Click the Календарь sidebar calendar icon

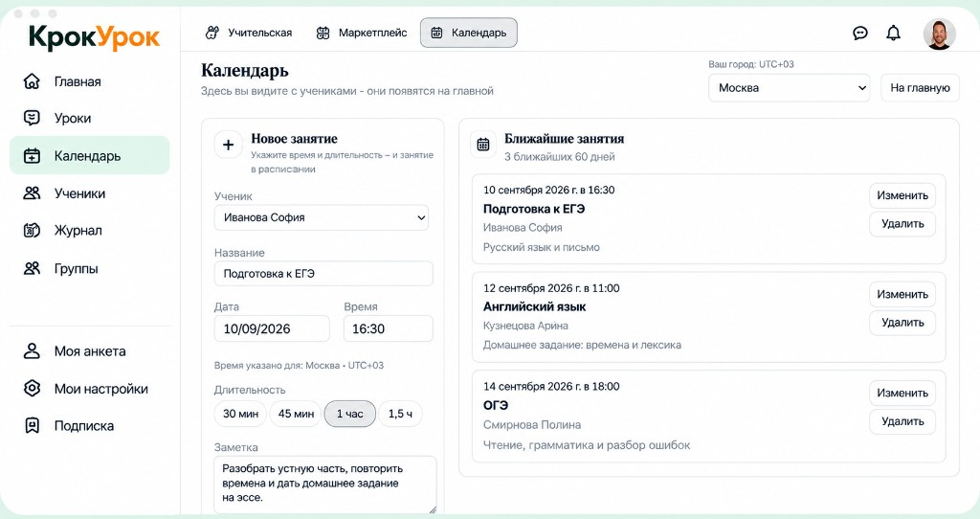[x=32, y=156]
